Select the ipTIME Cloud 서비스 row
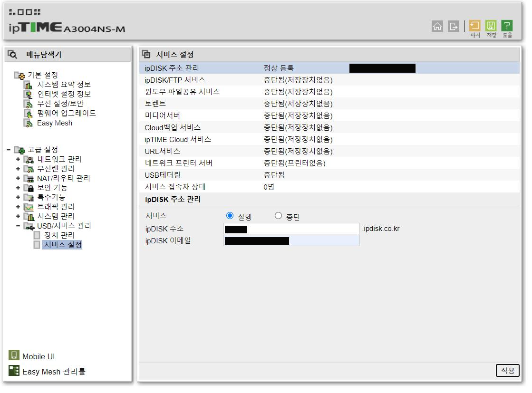532x393 pixels. (x=329, y=139)
